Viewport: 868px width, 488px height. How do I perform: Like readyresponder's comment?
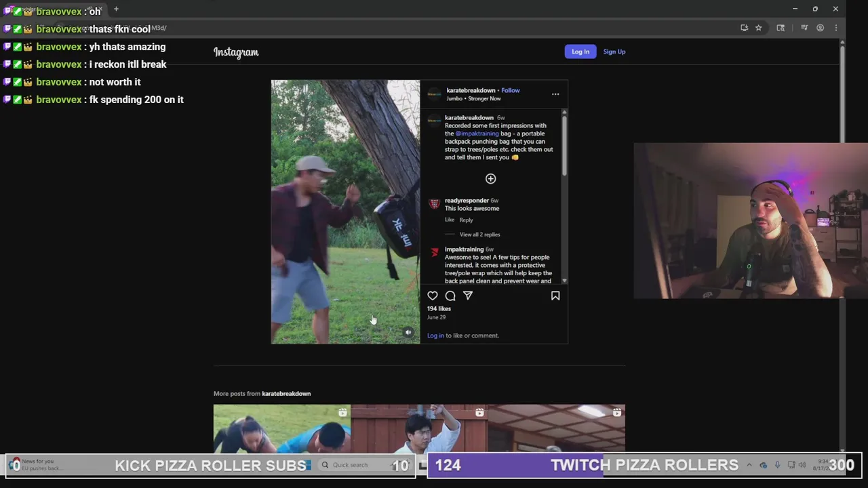pyautogui.click(x=450, y=220)
